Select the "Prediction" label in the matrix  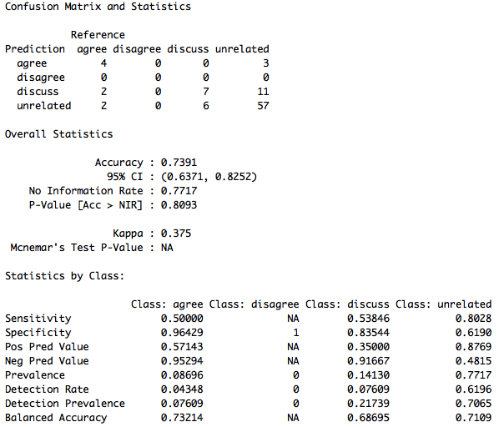tap(35, 49)
